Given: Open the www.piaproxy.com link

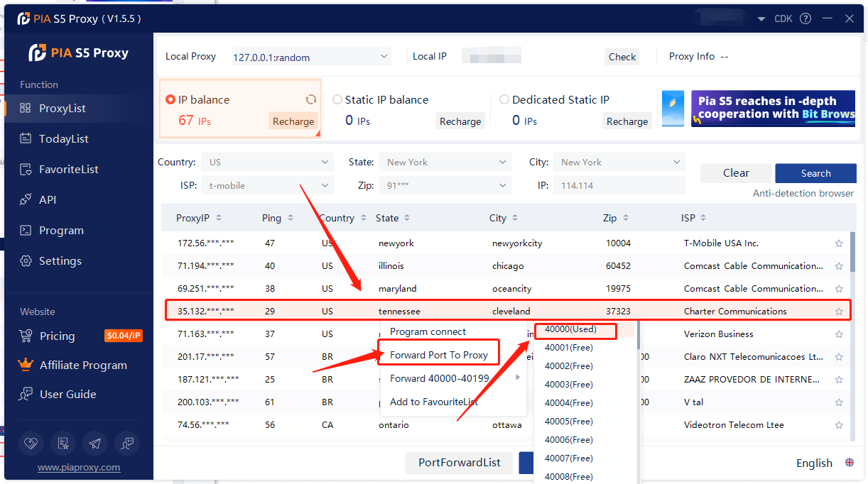Looking at the screenshot, I should (x=79, y=468).
